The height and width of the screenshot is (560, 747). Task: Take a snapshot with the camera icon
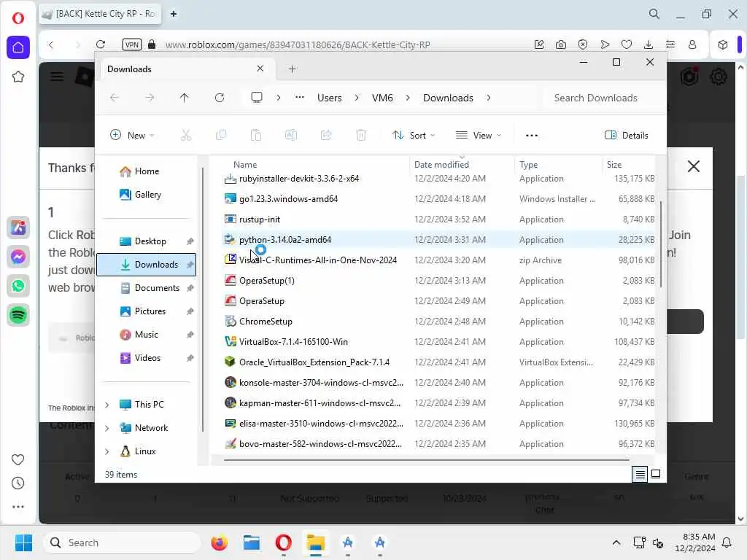click(x=561, y=44)
